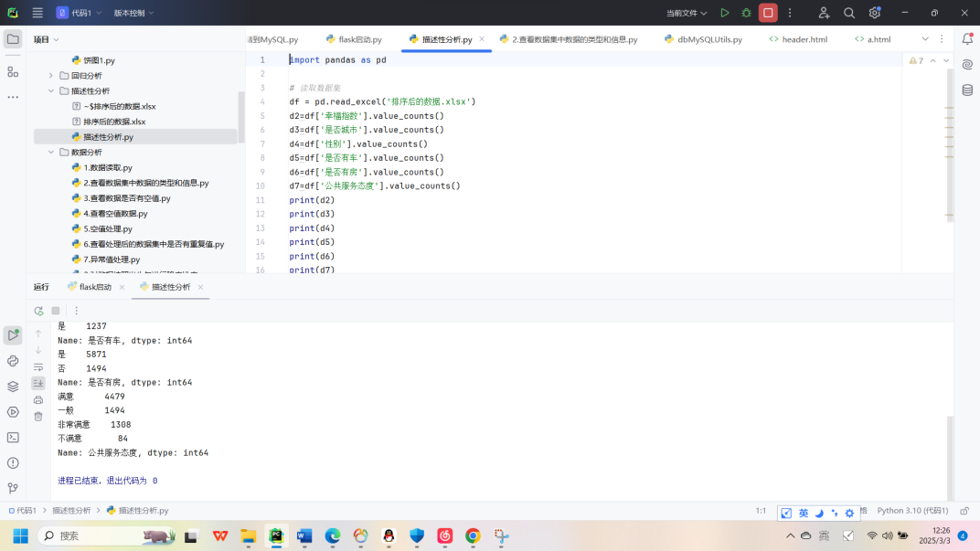Stop the running process with the red stop button
This screenshot has height=551, width=980.
[x=768, y=13]
